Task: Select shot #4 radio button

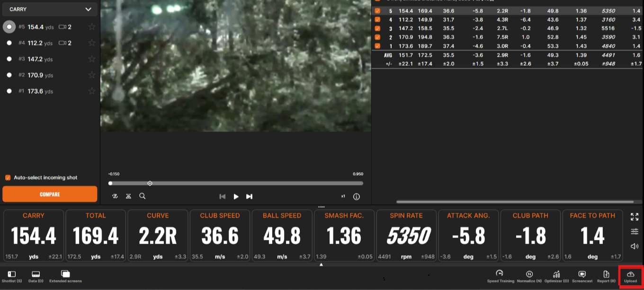Action: pos(9,43)
